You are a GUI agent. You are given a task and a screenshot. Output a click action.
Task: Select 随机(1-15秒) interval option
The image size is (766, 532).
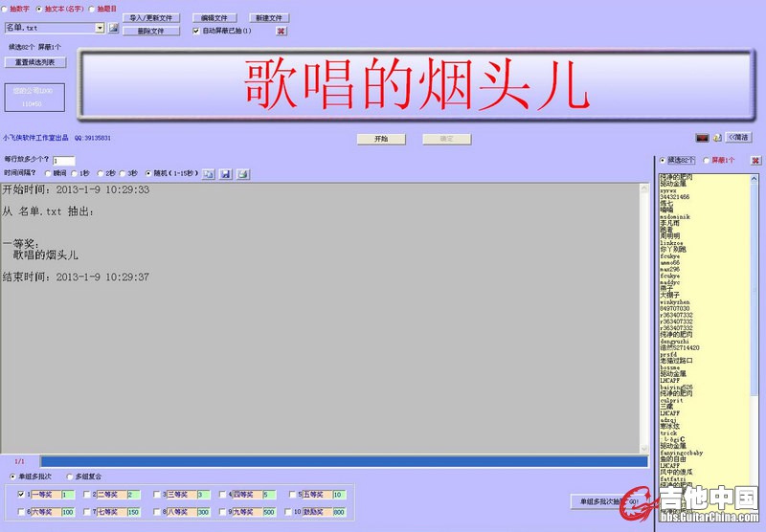tap(148, 173)
